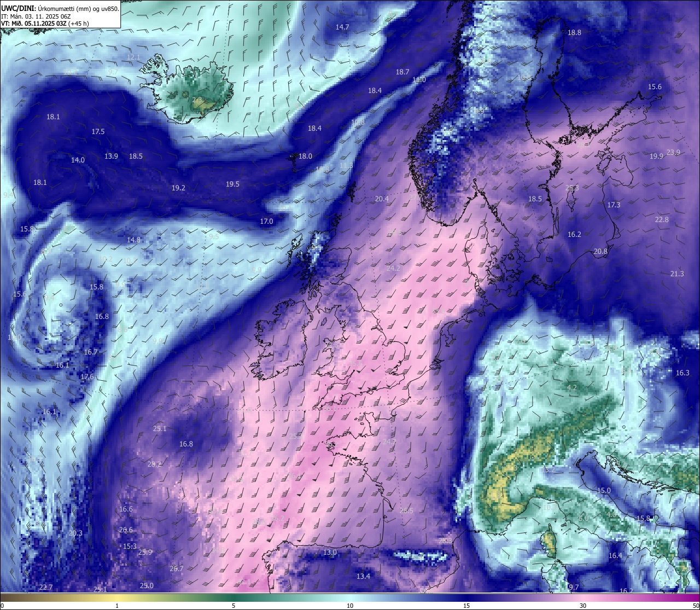
Task: Click the 18.7 value in the Norwegian Sea
Action: 402,72
